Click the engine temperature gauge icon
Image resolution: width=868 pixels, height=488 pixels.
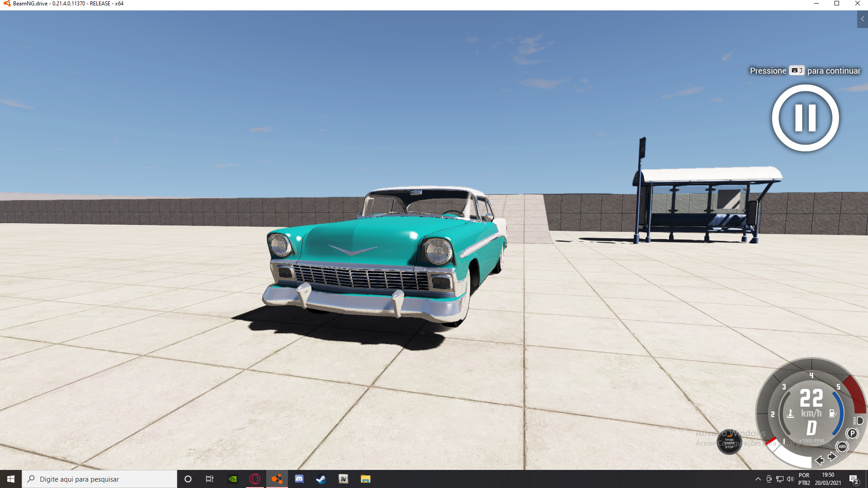pos(790,413)
